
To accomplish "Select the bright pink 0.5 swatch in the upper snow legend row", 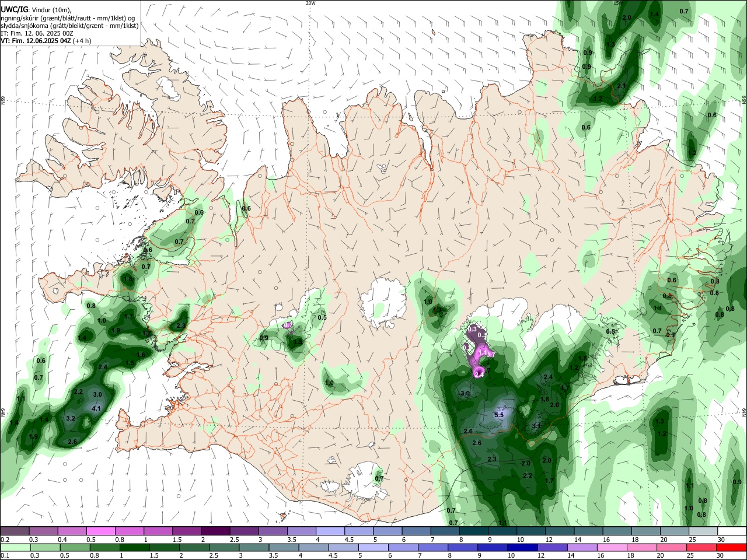I will tap(100, 531).
